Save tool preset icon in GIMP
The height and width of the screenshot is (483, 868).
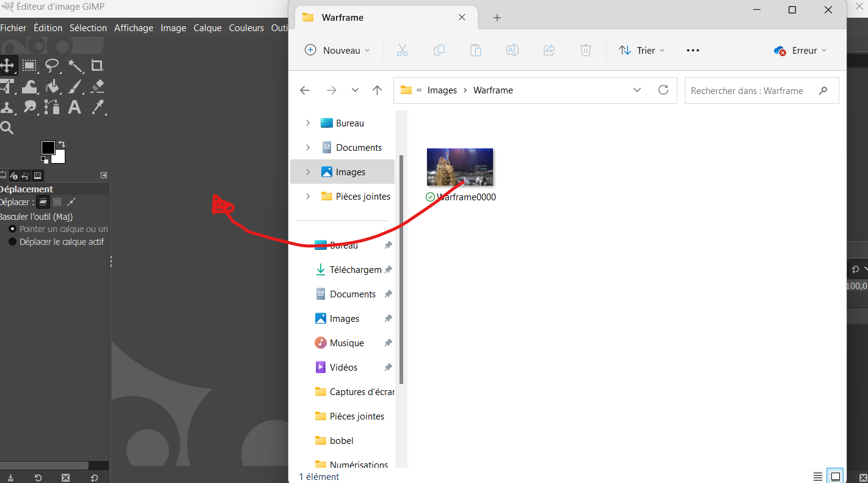coord(11,478)
